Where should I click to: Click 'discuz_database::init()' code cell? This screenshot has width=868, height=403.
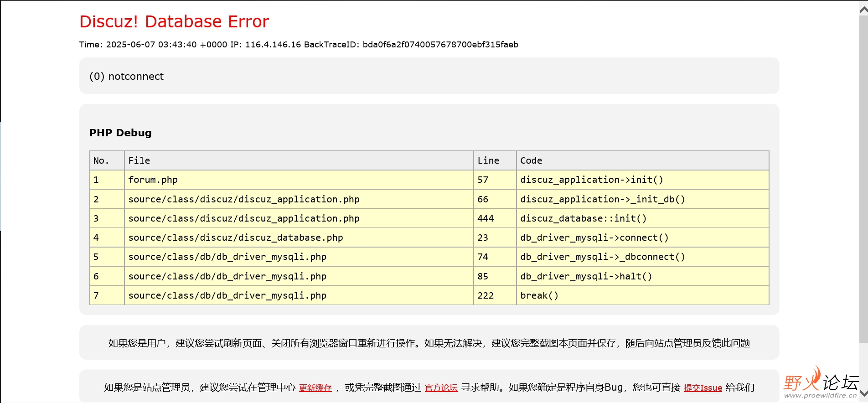(643, 218)
